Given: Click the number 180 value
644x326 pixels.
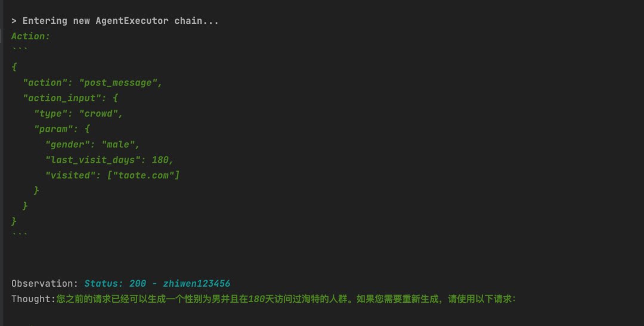Looking at the screenshot, I should (x=160, y=160).
